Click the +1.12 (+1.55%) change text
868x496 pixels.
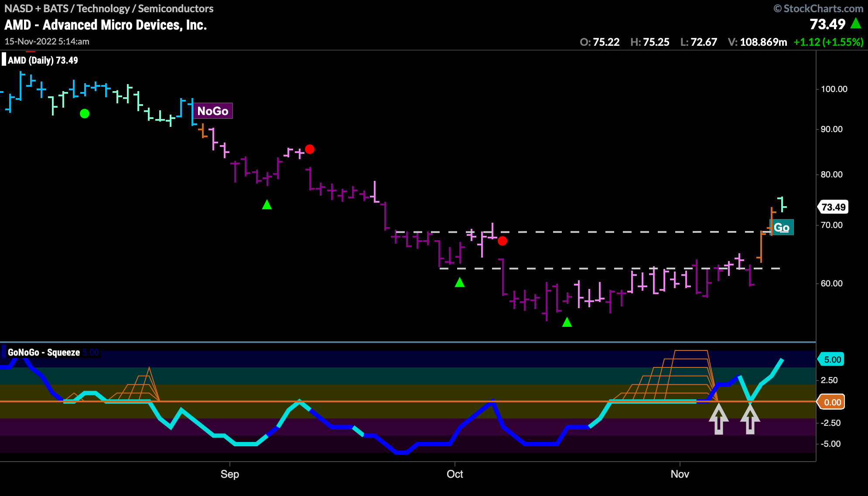pos(828,42)
